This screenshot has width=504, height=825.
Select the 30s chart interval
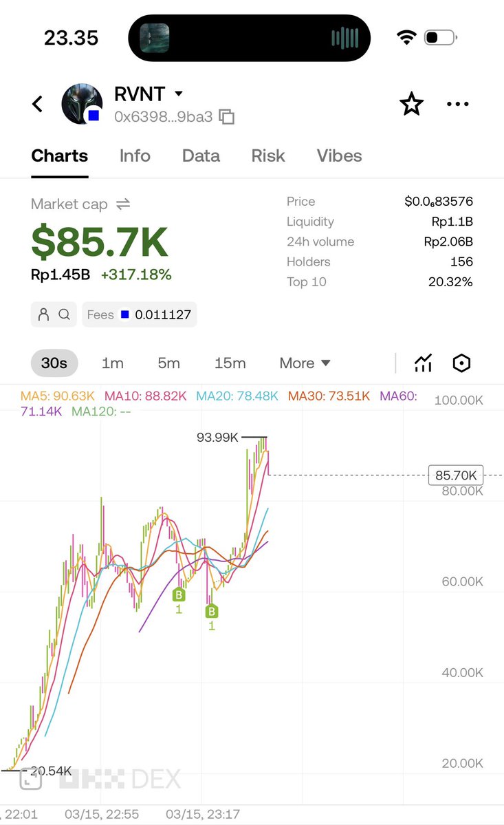pyautogui.click(x=54, y=363)
